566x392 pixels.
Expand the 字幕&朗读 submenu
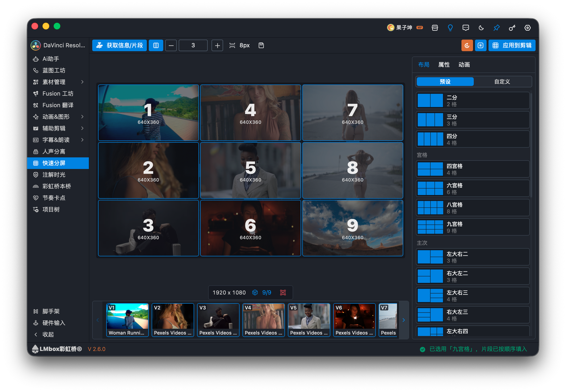[x=82, y=140]
